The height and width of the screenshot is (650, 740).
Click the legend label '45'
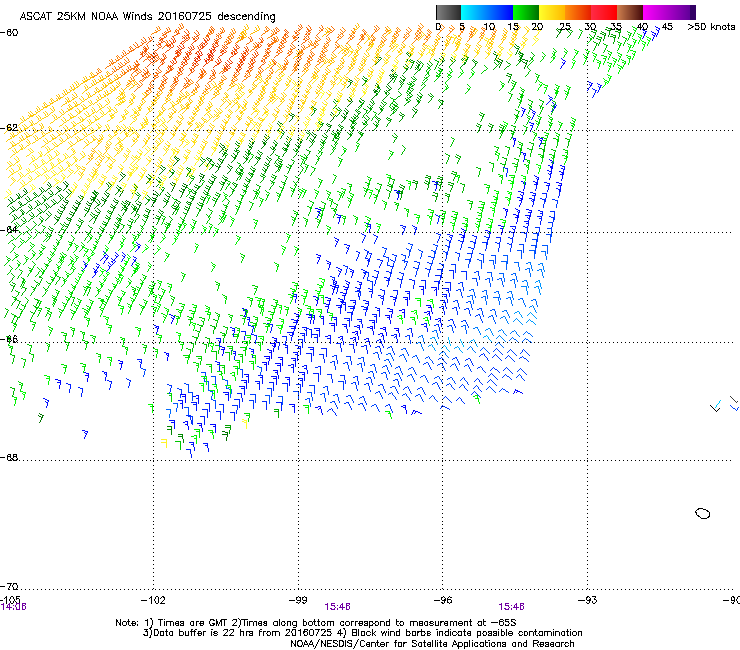point(667,27)
